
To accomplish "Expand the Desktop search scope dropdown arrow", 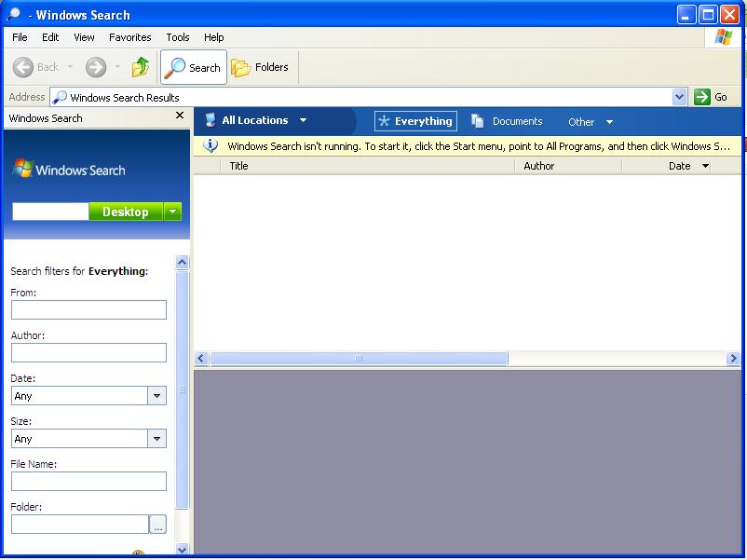I will (173, 212).
